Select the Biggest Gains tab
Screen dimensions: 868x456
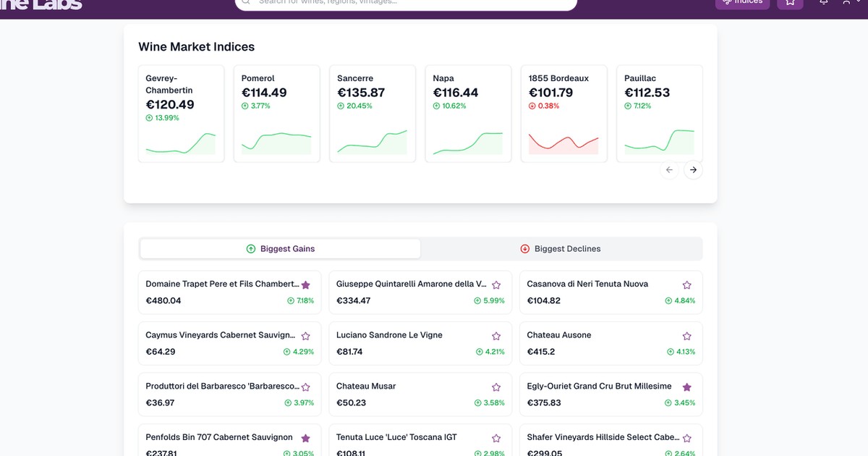(x=281, y=248)
